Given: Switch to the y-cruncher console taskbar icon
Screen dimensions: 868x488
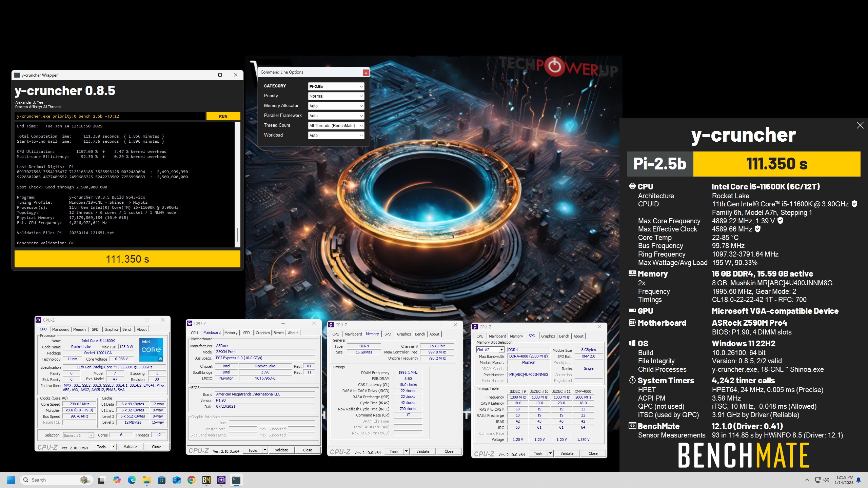Looking at the screenshot, I should point(236,480).
